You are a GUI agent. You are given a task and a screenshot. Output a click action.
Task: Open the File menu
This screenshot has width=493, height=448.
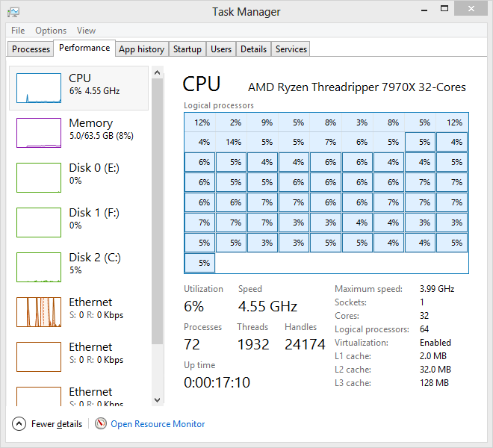pos(18,31)
